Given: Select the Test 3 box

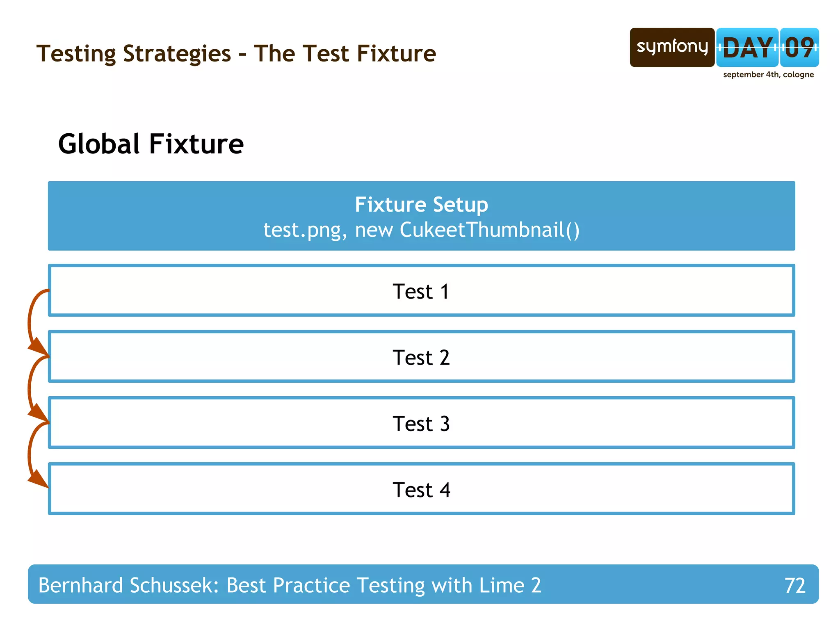Looking at the screenshot, I should 421,423.
